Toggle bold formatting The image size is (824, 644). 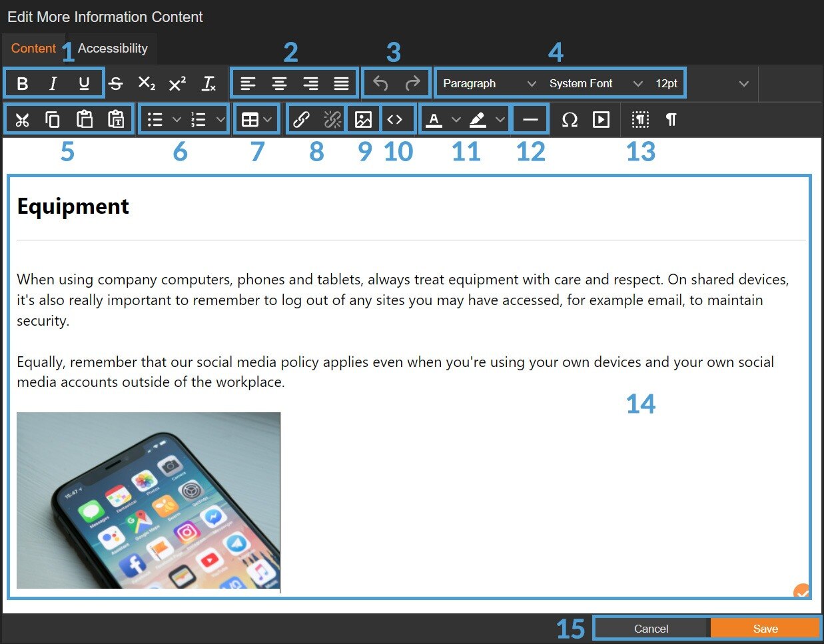tap(22, 83)
